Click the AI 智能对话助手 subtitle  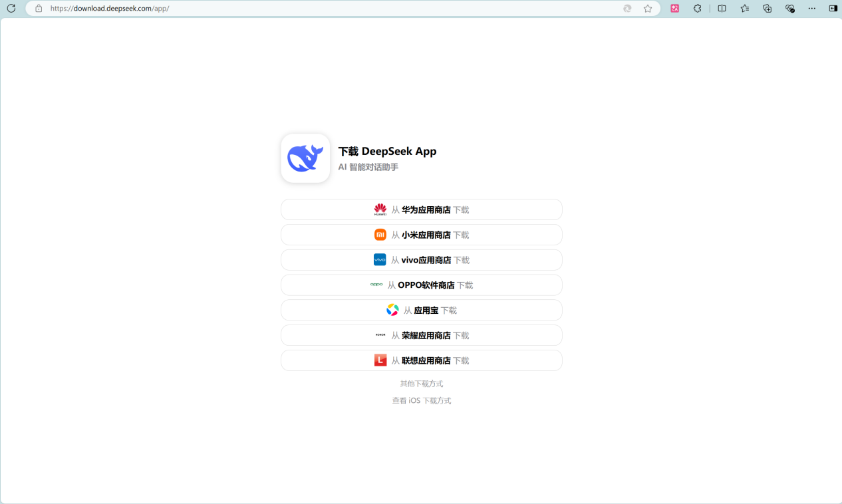(368, 167)
